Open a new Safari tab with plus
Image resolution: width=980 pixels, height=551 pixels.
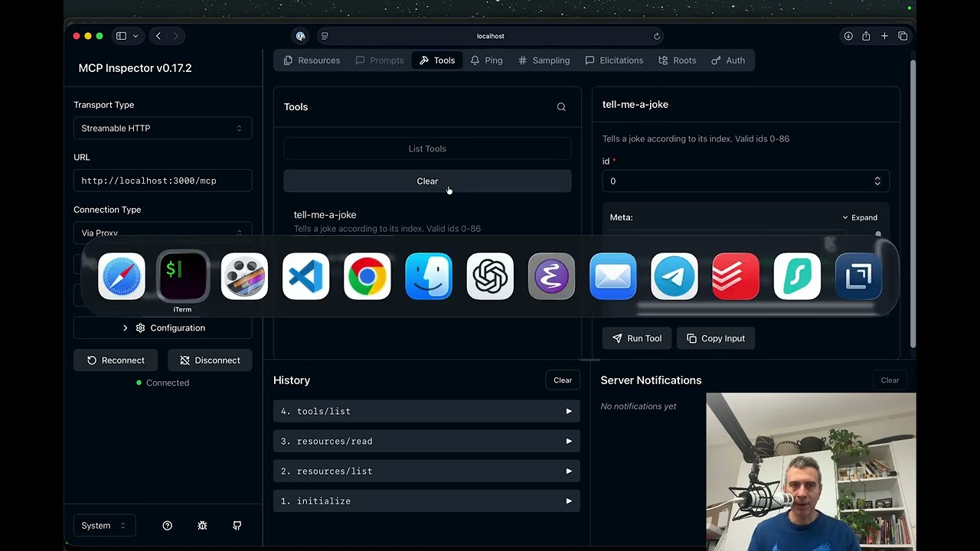tap(884, 36)
